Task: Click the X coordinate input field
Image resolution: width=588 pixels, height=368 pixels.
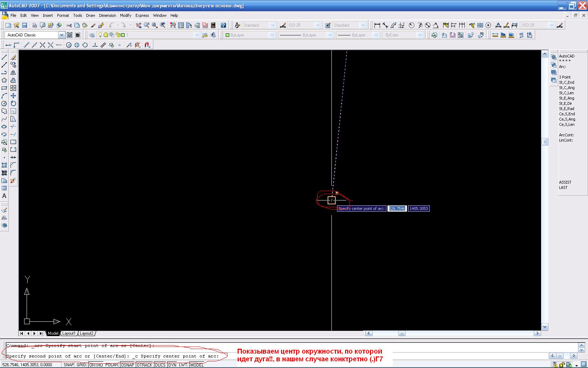Action: [x=397, y=209]
